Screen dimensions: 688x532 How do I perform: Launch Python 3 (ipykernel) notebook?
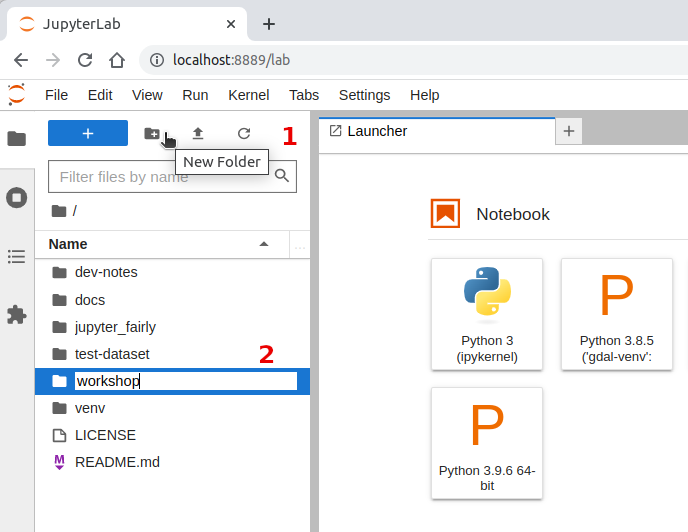pos(487,314)
